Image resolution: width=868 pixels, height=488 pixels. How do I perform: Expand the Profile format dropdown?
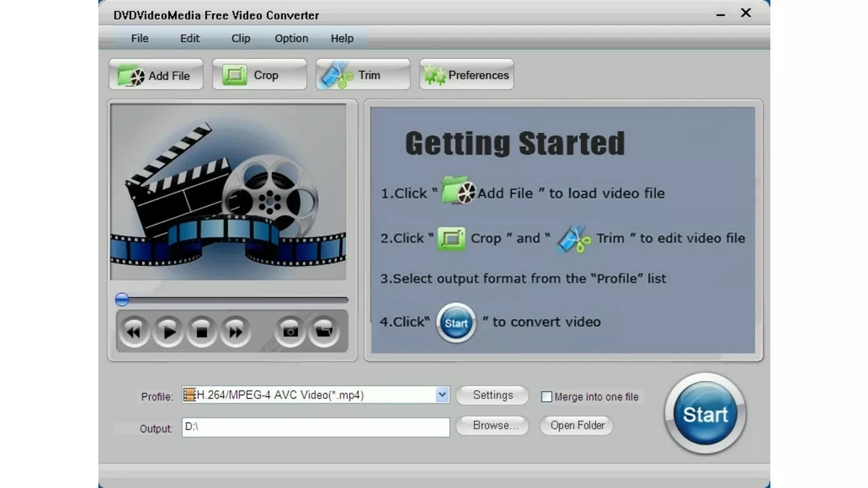pyautogui.click(x=442, y=395)
